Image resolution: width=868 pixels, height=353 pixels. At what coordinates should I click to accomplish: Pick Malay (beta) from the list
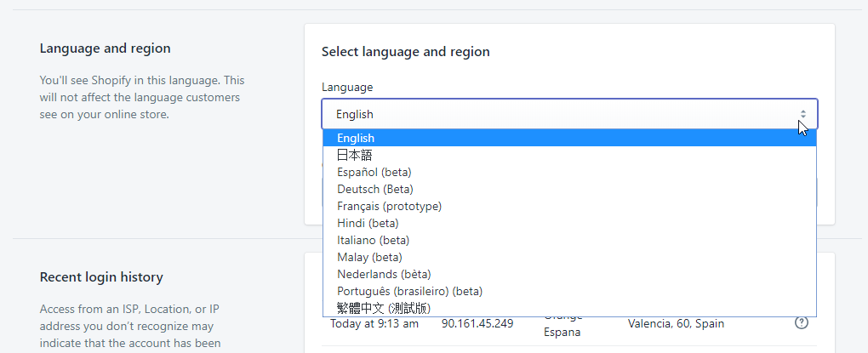click(x=369, y=257)
